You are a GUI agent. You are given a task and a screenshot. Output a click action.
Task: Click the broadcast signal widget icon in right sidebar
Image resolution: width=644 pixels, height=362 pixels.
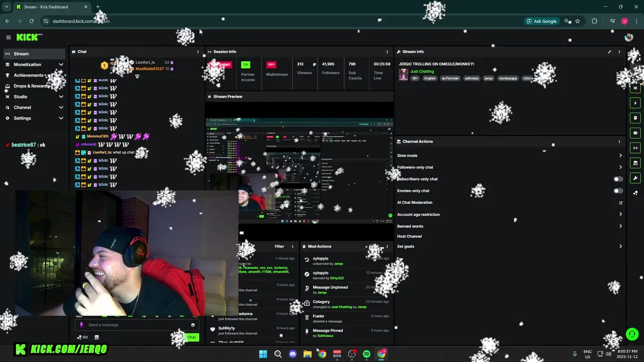[635, 148]
